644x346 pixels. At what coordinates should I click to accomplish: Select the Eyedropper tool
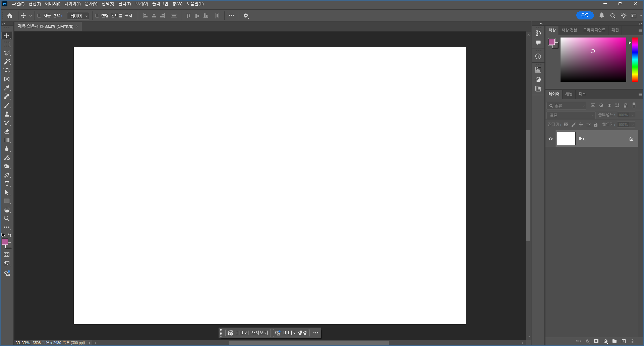(x=7, y=88)
